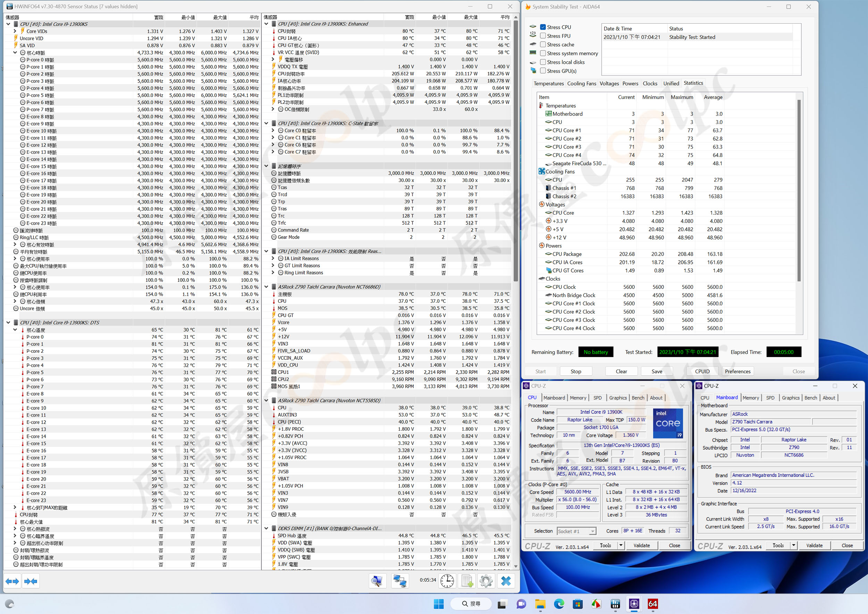Open Tools dropdown arrow in right CPU-Z
This screenshot has height=614, width=868.
[x=793, y=545]
